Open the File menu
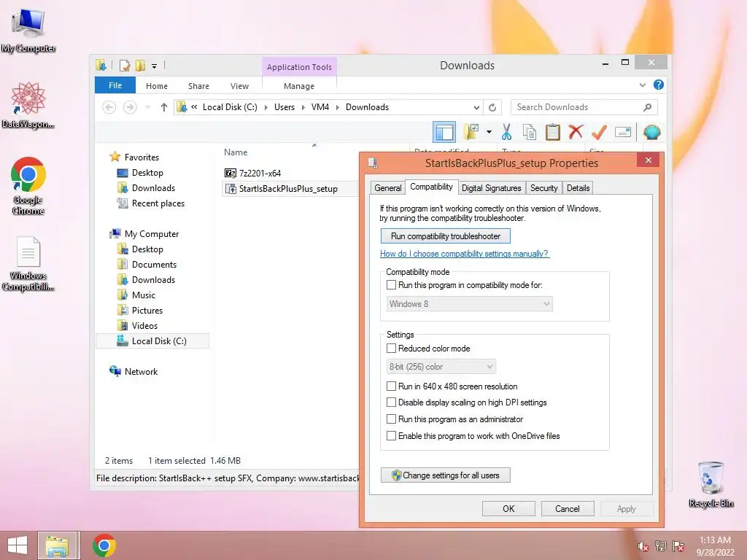747x560 pixels. tap(115, 85)
